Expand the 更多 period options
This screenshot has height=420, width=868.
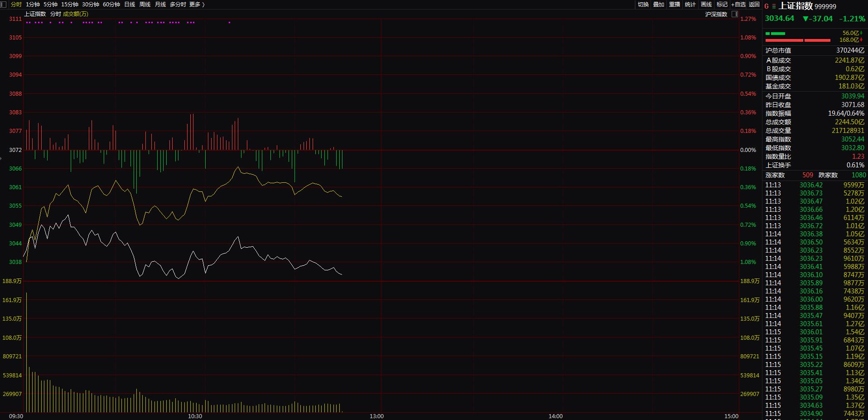click(x=197, y=5)
